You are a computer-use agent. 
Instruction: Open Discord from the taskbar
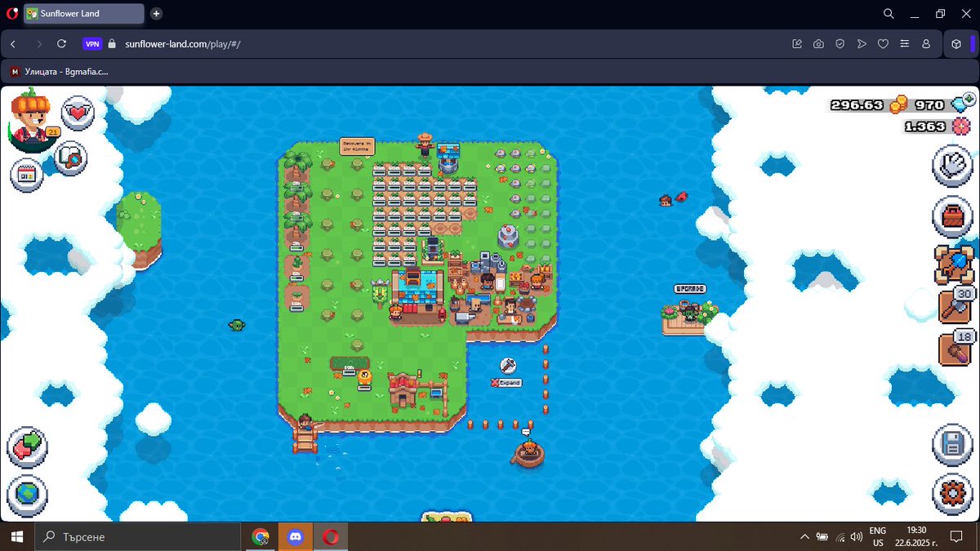coord(296,536)
